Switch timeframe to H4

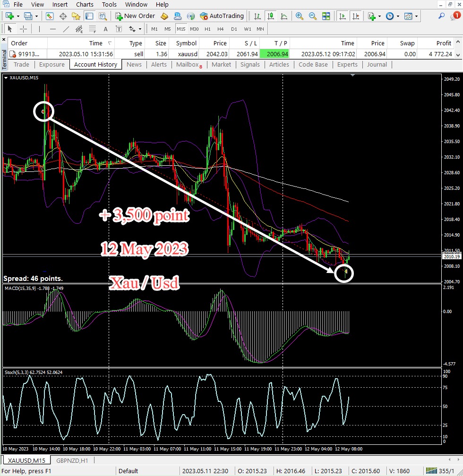point(220,29)
